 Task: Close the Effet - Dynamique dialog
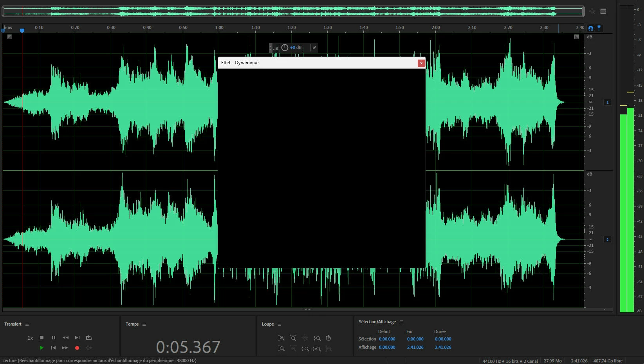point(421,63)
